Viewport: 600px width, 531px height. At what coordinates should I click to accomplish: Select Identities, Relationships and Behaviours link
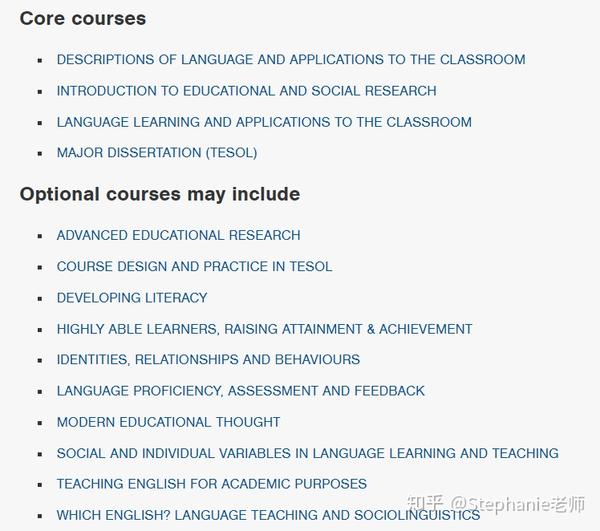tap(208, 360)
